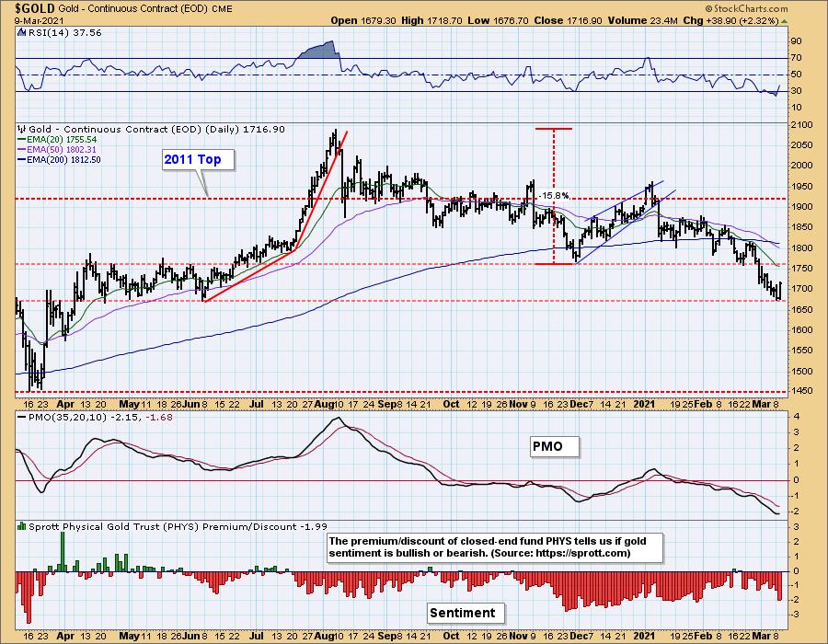Viewport: 828px width, 644px height.
Task: Click the -15.8% decline label
Action: 554,196
